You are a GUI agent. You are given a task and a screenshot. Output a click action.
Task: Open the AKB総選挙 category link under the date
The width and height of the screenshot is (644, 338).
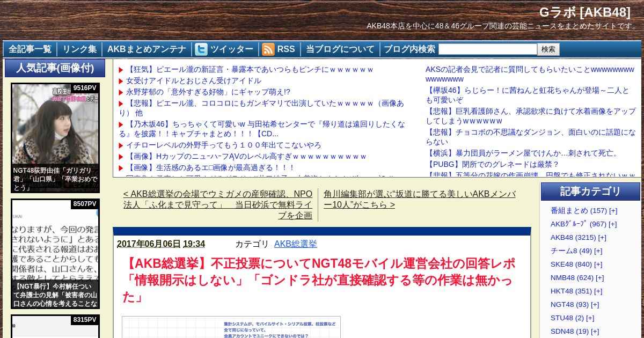(x=296, y=244)
